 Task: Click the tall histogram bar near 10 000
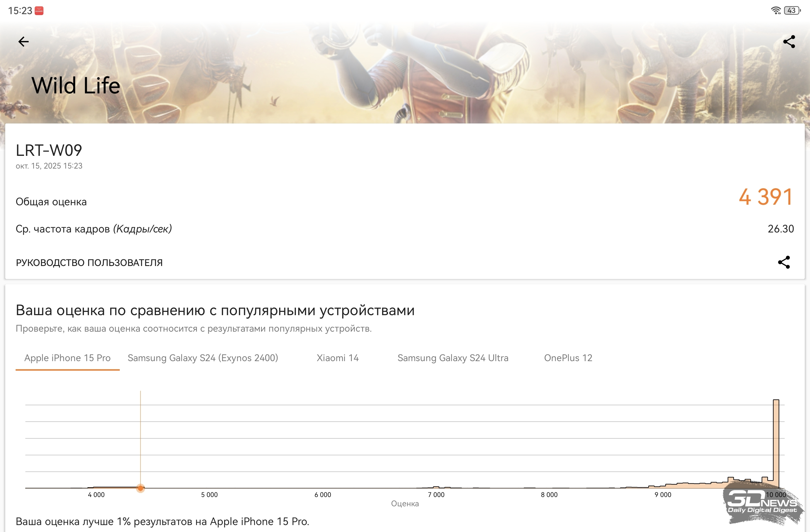click(776, 442)
